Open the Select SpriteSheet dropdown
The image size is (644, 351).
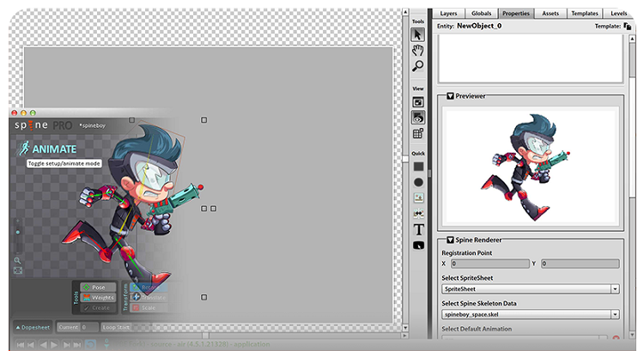point(531,289)
